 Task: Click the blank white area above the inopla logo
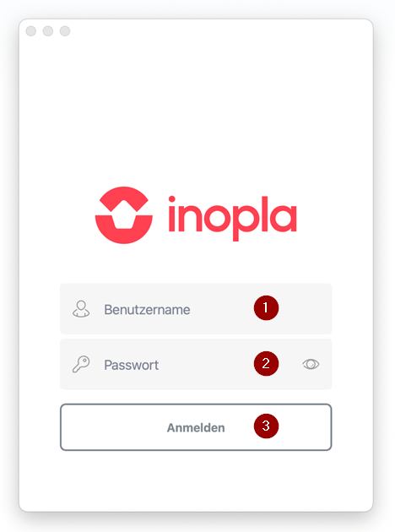pyautogui.click(x=196, y=112)
